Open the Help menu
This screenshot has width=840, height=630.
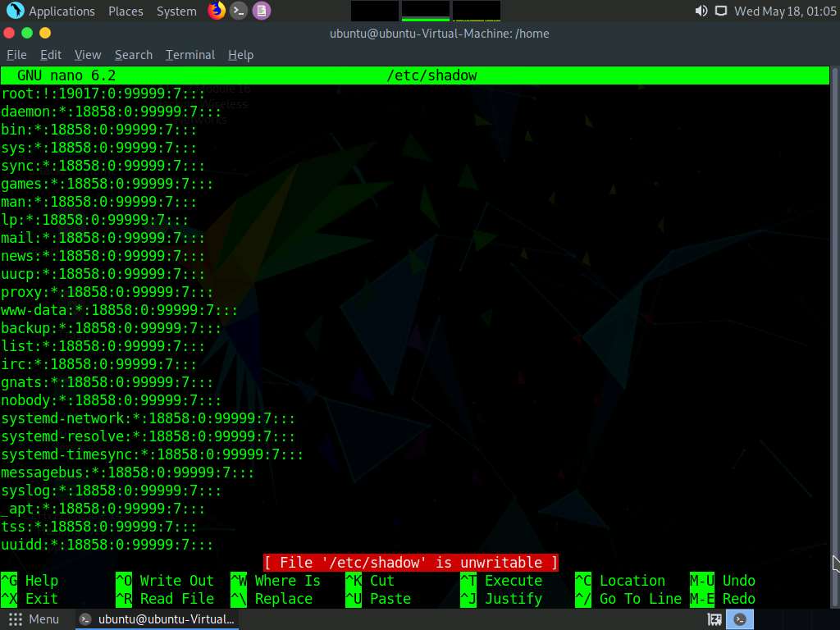coord(240,55)
